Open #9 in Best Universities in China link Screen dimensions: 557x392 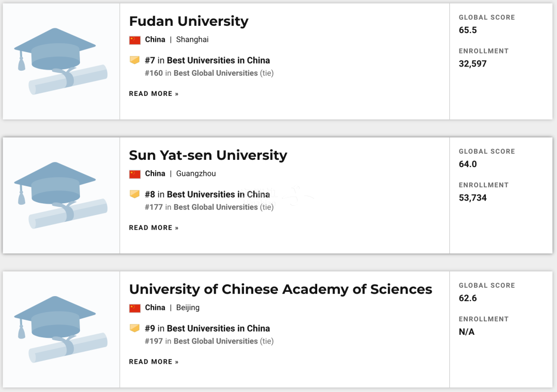point(207,329)
